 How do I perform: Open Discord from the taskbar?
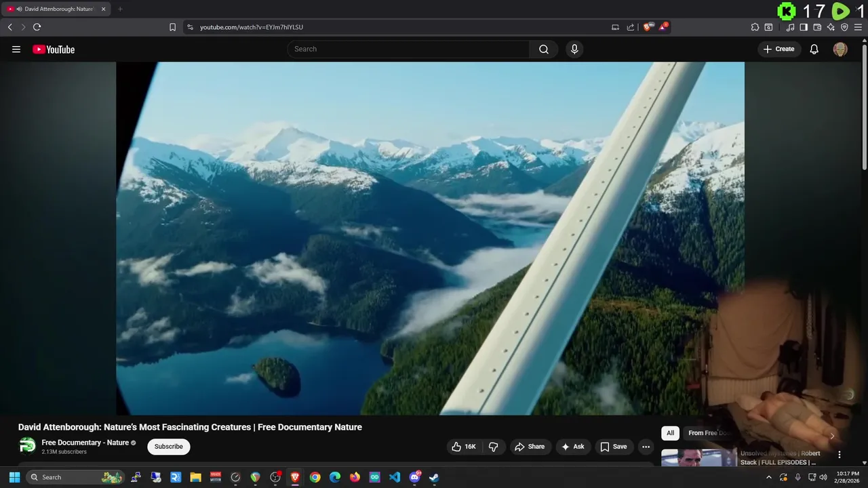tap(414, 477)
